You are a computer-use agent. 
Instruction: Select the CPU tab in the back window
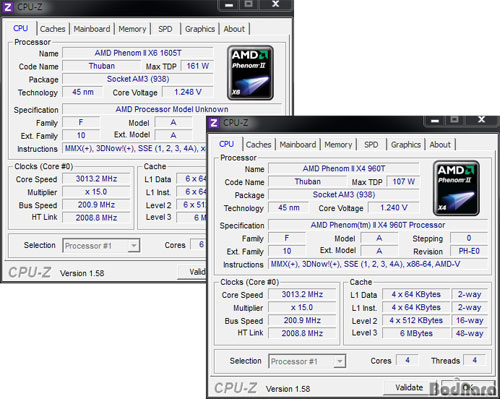click(x=20, y=28)
